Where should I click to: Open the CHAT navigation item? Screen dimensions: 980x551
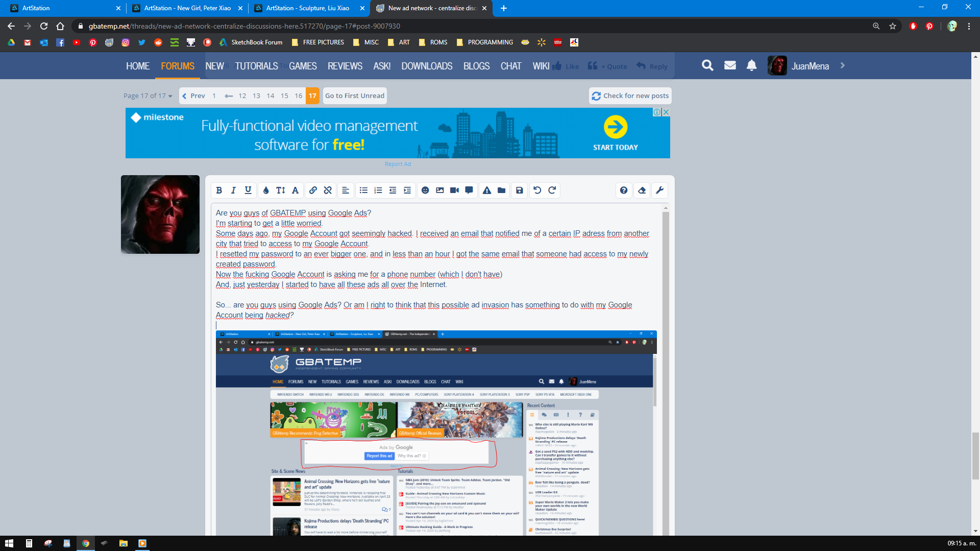point(511,66)
